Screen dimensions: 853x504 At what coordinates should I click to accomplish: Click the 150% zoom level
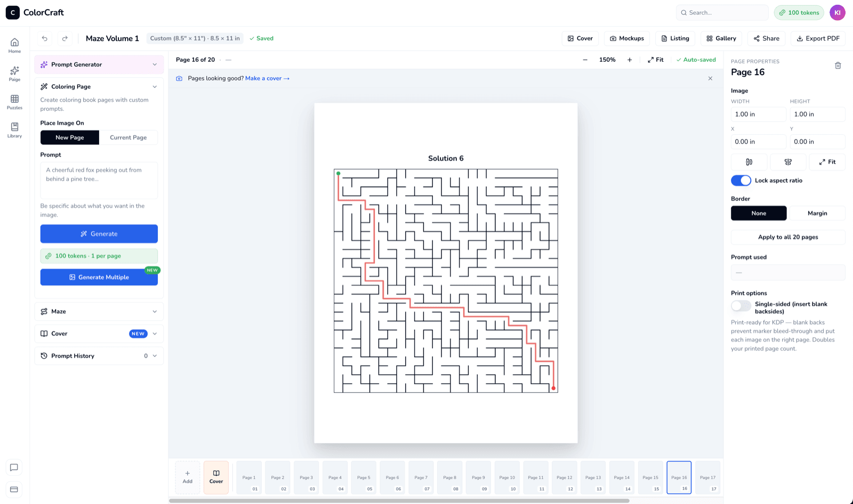pos(607,60)
